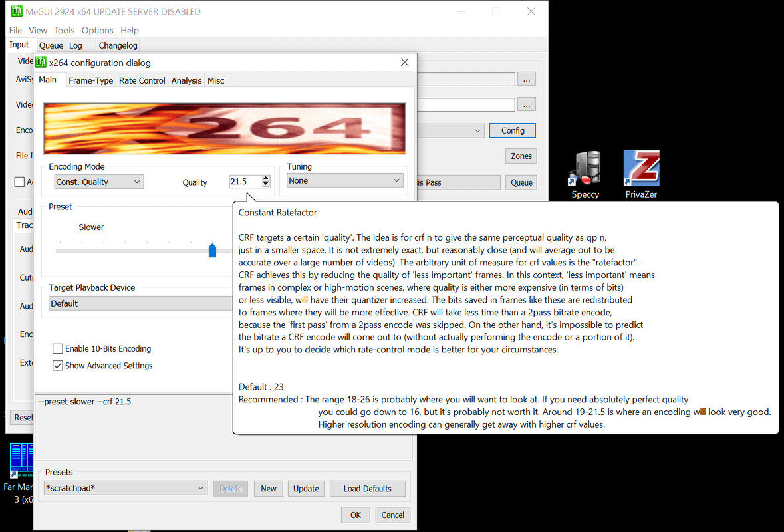784x532 pixels.
Task: Click the Zones button in MeGUI
Action: [x=521, y=156]
